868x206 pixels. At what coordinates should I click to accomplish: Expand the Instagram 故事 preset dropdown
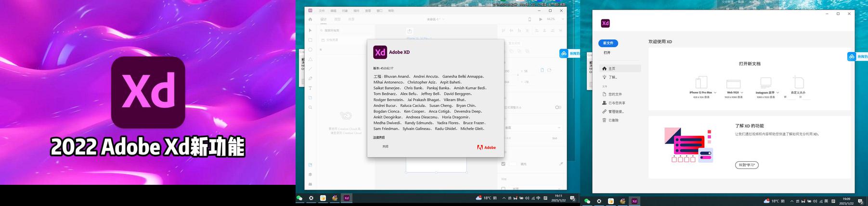(x=777, y=92)
